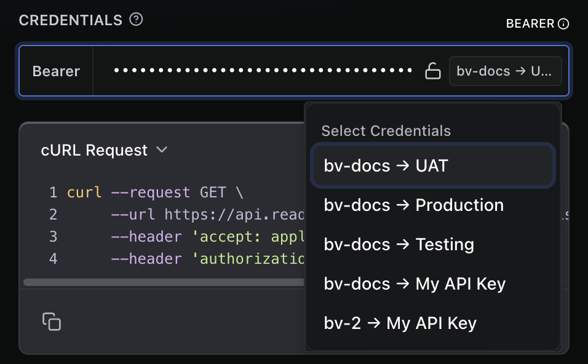Click the "Bearer" prefix label
588x364 pixels.
pyautogui.click(x=56, y=71)
